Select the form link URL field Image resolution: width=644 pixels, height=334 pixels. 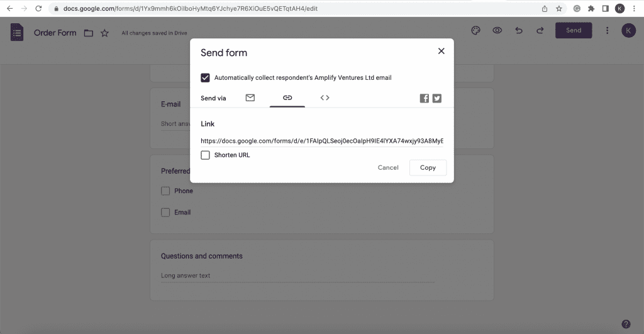322,141
